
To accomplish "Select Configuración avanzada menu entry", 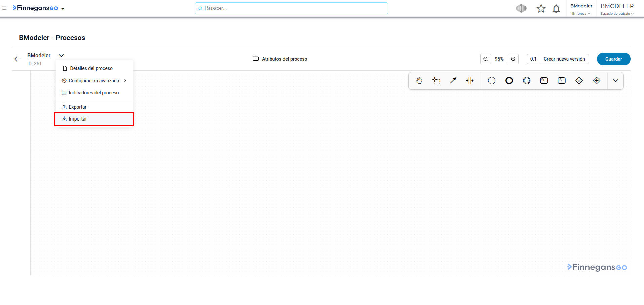I will tap(94, 81).
